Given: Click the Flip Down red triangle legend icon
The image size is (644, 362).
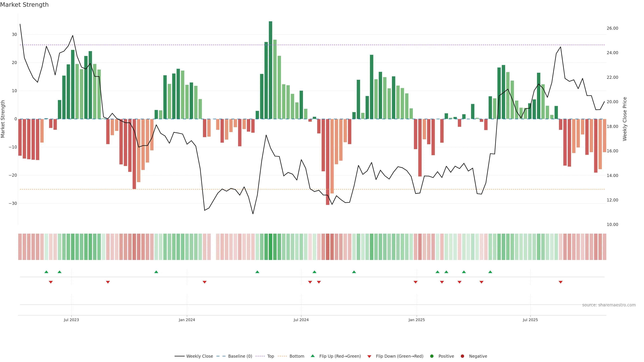Looking at the screenshot, I should 369,356.
